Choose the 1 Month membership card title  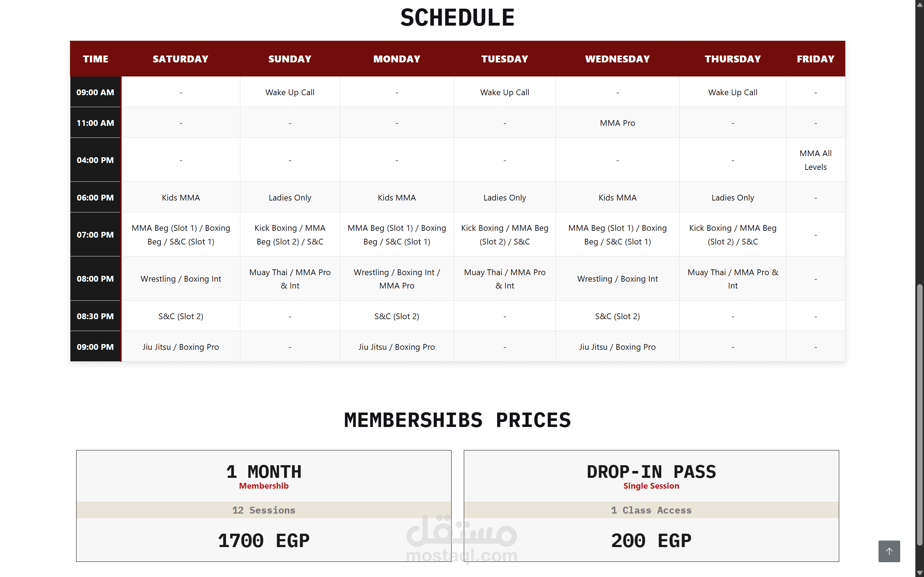(263, 472)
